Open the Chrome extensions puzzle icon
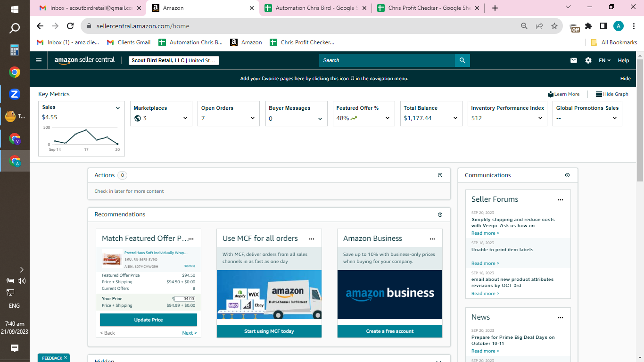 [x=588, y=26]
